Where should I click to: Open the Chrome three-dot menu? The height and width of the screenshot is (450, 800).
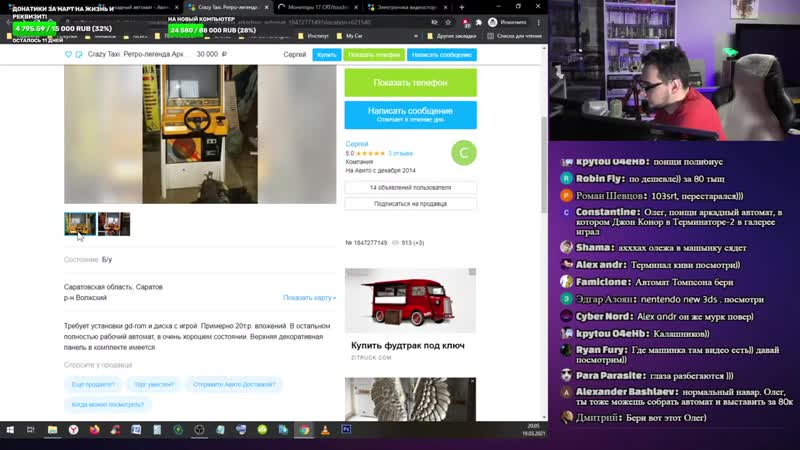tap(539, 22)
